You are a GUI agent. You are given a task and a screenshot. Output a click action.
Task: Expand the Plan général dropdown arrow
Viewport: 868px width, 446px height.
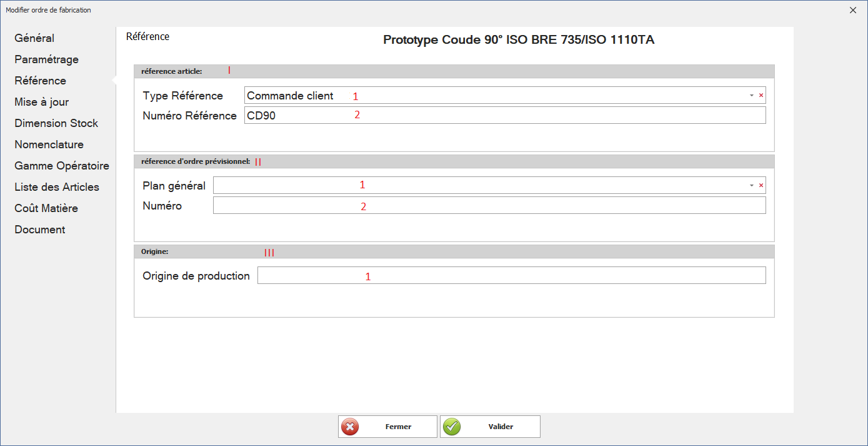click(x=751, y=186)
